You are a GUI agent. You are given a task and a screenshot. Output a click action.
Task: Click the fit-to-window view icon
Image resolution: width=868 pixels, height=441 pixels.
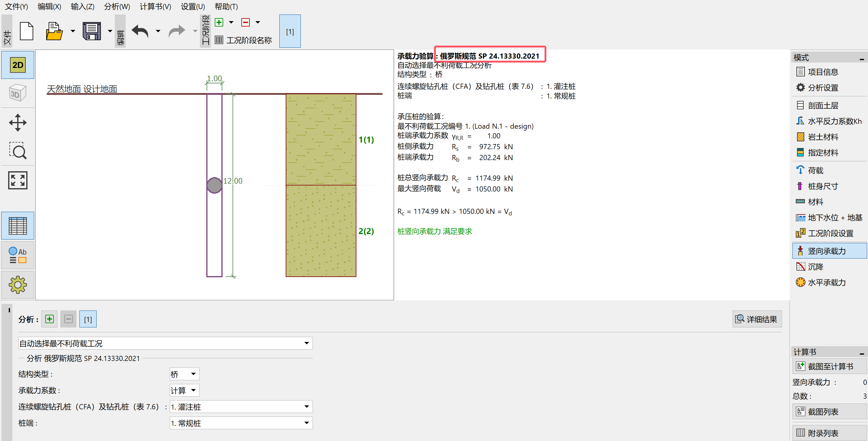coord(18,180)
